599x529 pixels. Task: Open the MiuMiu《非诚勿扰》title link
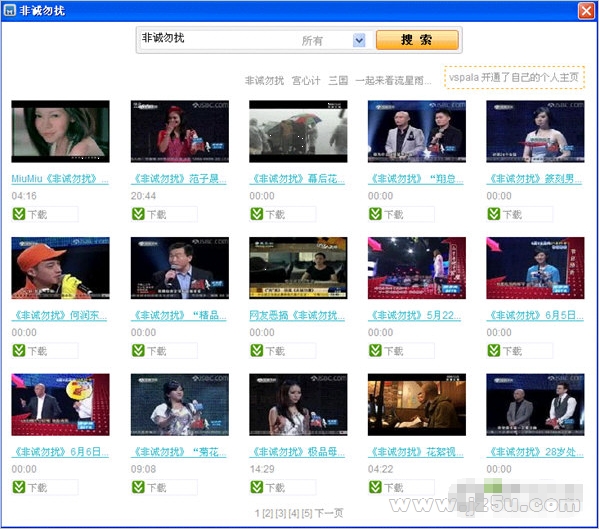tap(60, 179)
